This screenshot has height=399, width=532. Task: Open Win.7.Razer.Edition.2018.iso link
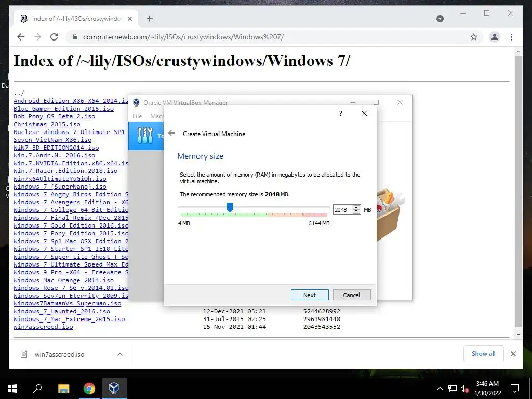click(65, 171)
